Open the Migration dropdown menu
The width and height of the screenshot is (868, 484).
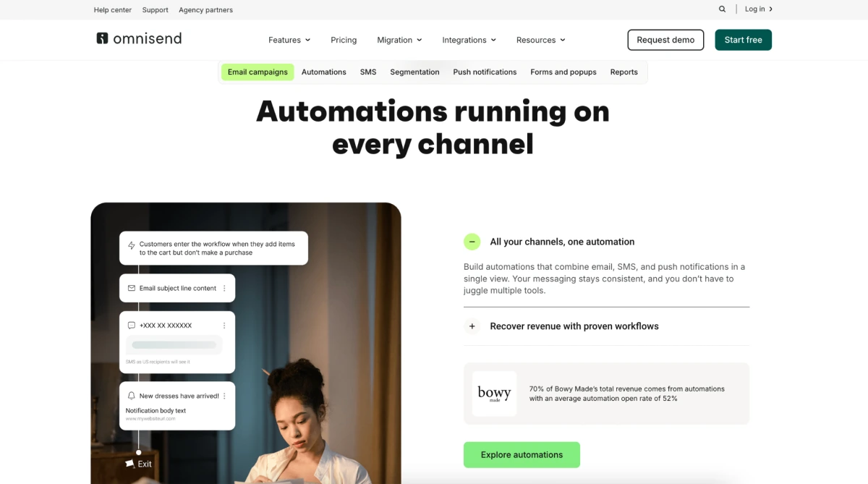399,40
